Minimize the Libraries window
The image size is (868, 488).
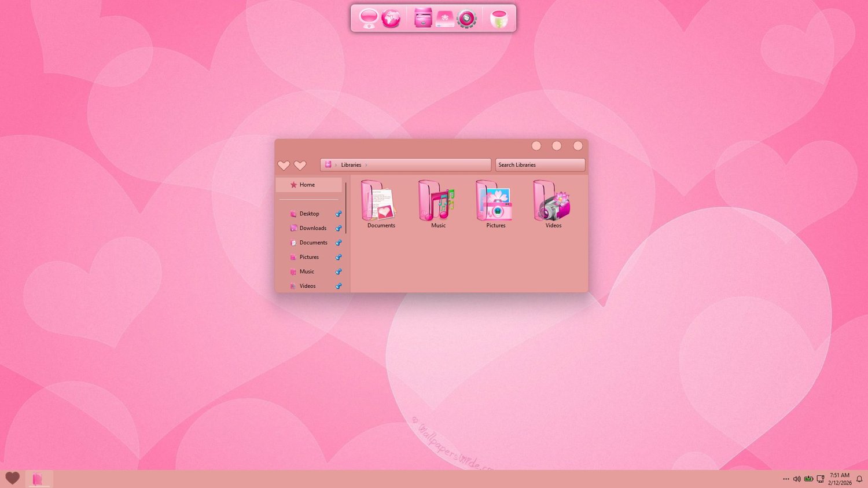point(536,146)
